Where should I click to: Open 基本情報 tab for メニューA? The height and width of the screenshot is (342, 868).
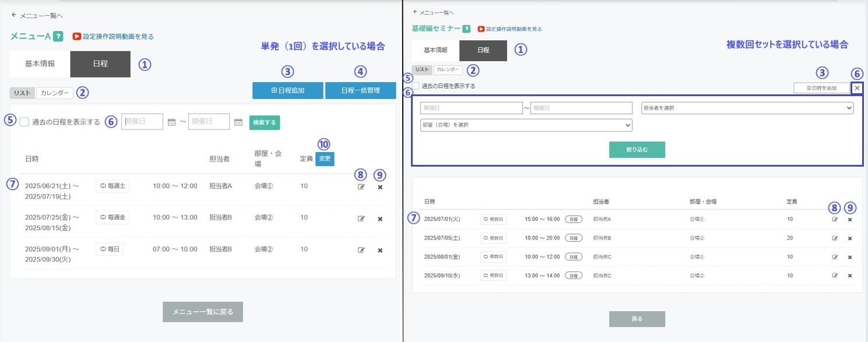point(40,64)
